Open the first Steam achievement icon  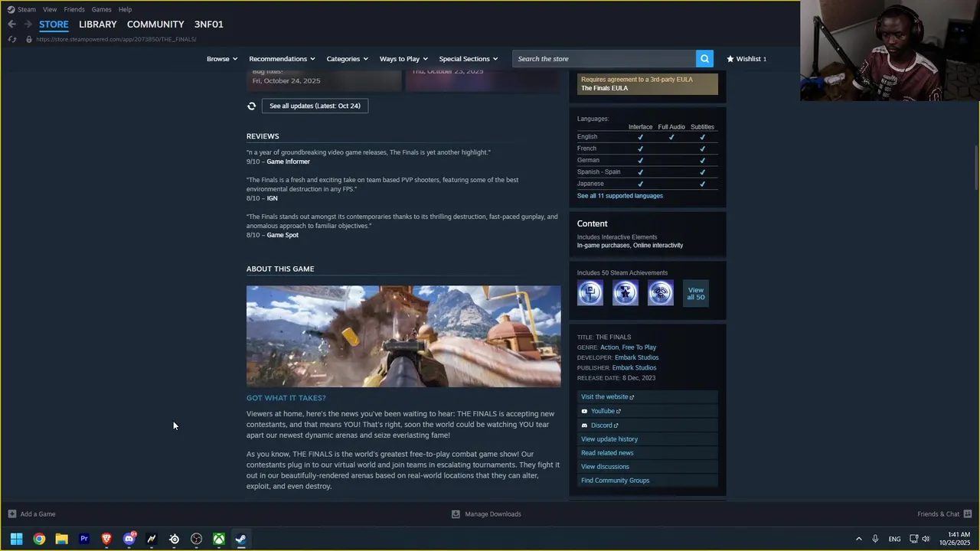[590, 292]
